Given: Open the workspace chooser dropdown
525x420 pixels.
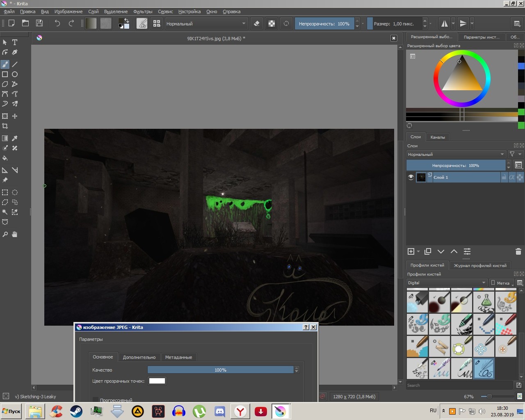Looking at the screenshot, I should click(x=517, y=23).
